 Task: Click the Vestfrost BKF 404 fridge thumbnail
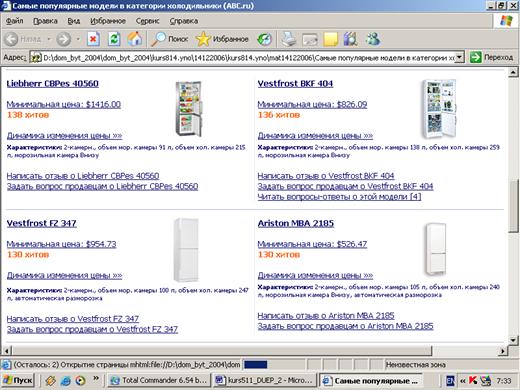tap(438, 109)
